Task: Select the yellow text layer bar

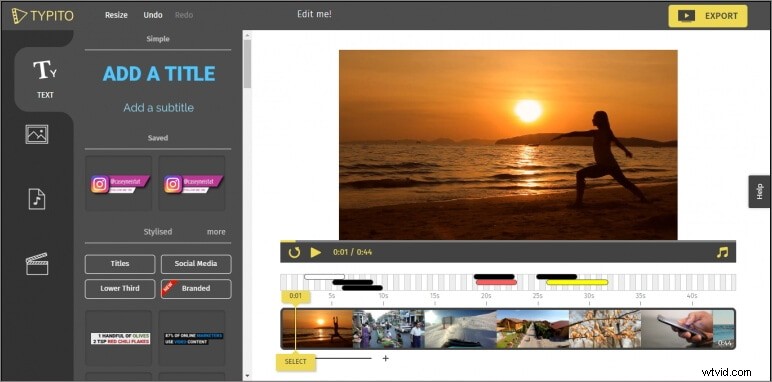Action: (577, 282)
